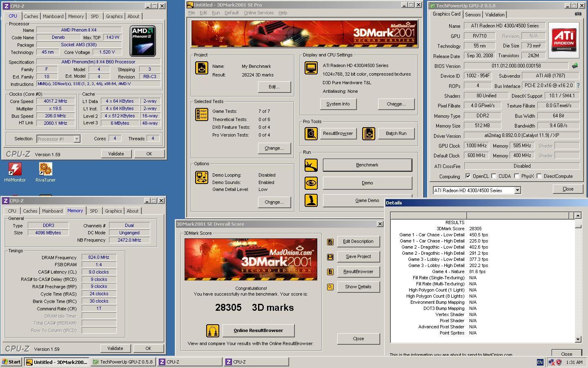The width and height of the screenshot is (588, 368).
Task: Click the Online ResultBrowser people icon
Action: pos(212,331)
